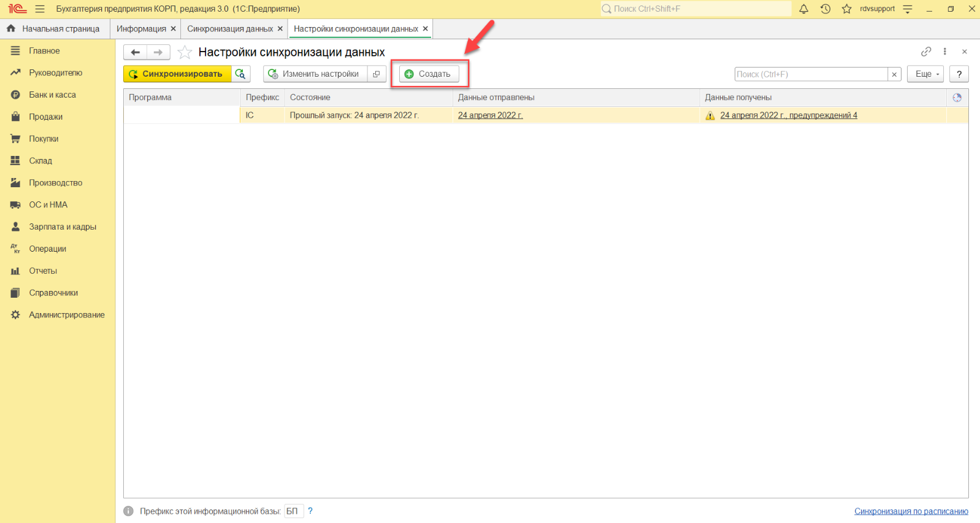Image resolution: width=980 pixels, height=523 pixels.
Task: Click the home icon of Начальная страница
Action: [11, 29]
